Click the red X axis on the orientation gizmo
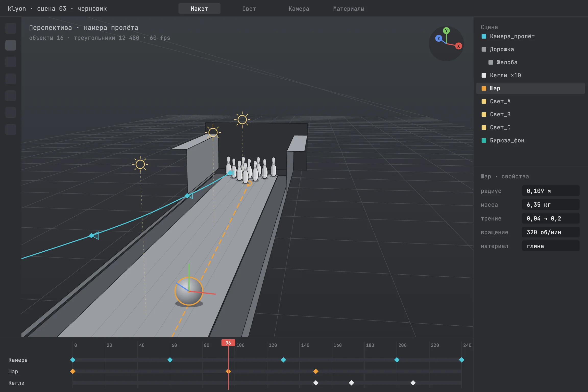The image size is (588, 392). [458, 46]
